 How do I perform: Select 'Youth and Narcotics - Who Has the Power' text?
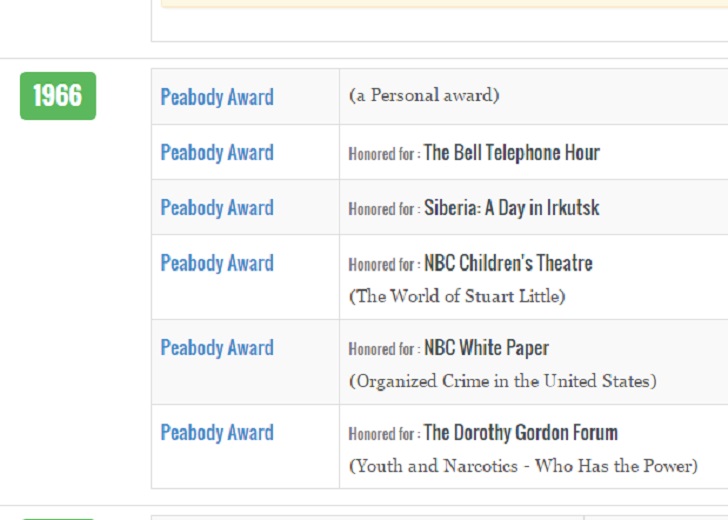click(x=523, y=466)
